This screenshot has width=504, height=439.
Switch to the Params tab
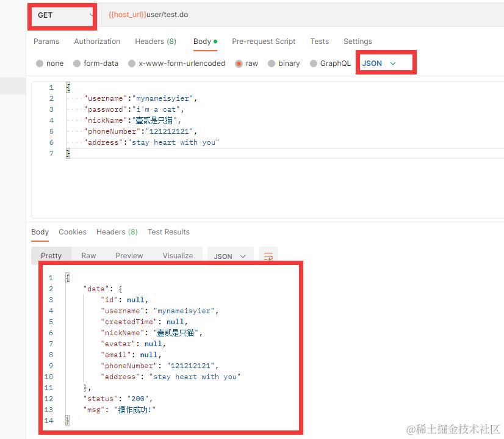tap(46, 42)
